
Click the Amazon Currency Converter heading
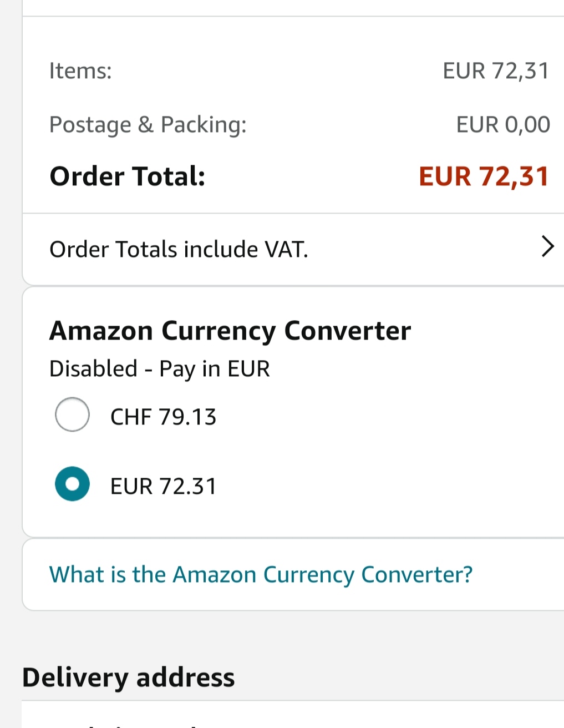[230, 331]
